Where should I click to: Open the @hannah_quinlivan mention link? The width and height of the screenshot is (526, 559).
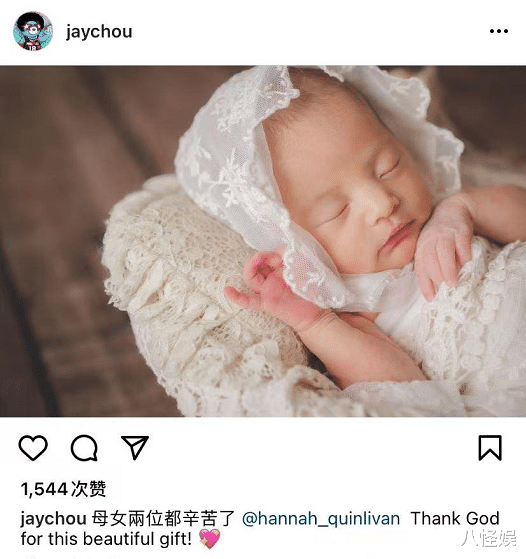click(x=321, y=519)
